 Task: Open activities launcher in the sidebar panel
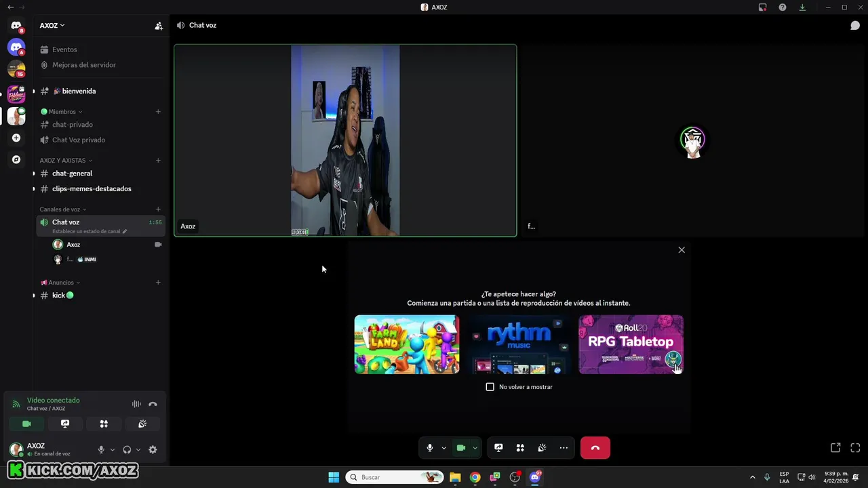[104, 424]
